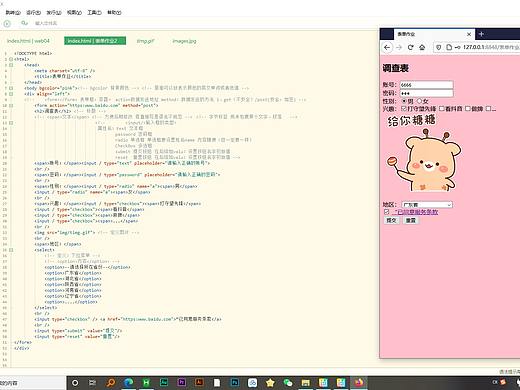Image resolution: width=520 pixels, height=390 pixels.
Task: Open the first menu in HBuilder menu bar
Action: click(13, 12)
